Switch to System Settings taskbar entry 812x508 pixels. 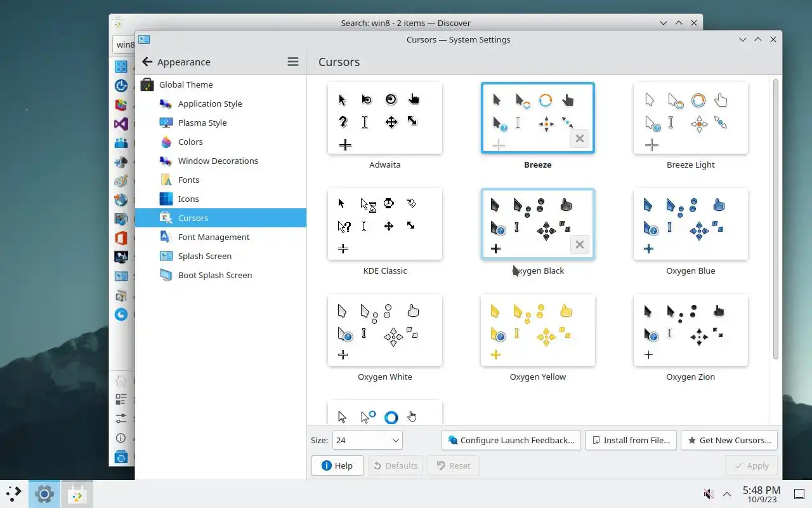pyautogui.click(x=44, y=493)
